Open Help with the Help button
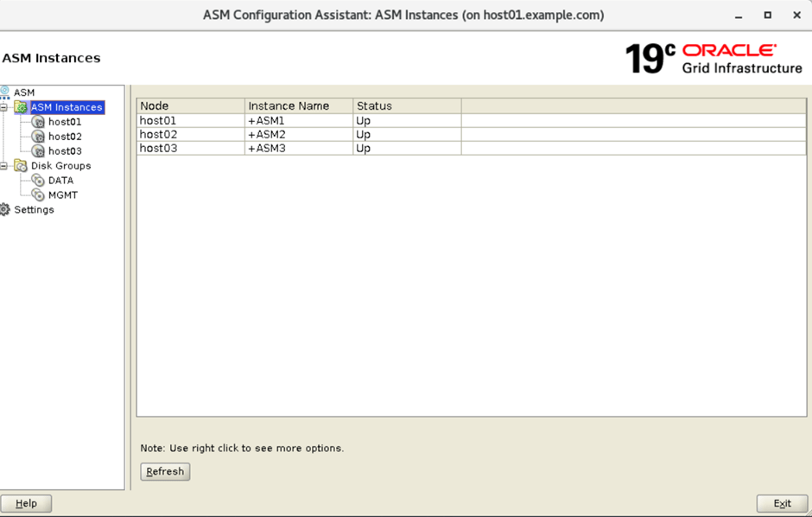This screenshot has height=517, width=812. pos(26,503)
